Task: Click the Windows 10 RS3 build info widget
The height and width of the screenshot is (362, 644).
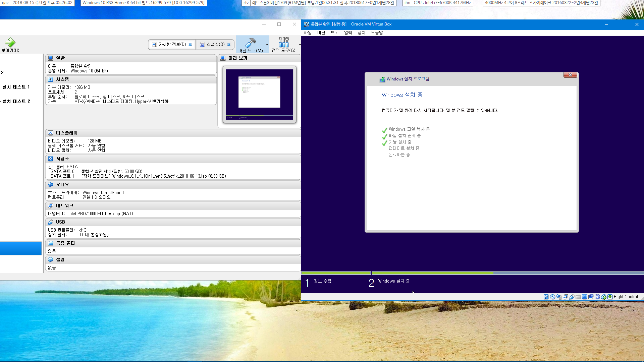Action: [144, 3]
